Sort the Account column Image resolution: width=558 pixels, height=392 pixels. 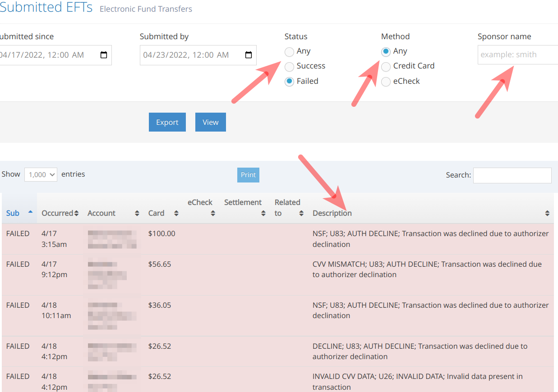coord(136,213)
